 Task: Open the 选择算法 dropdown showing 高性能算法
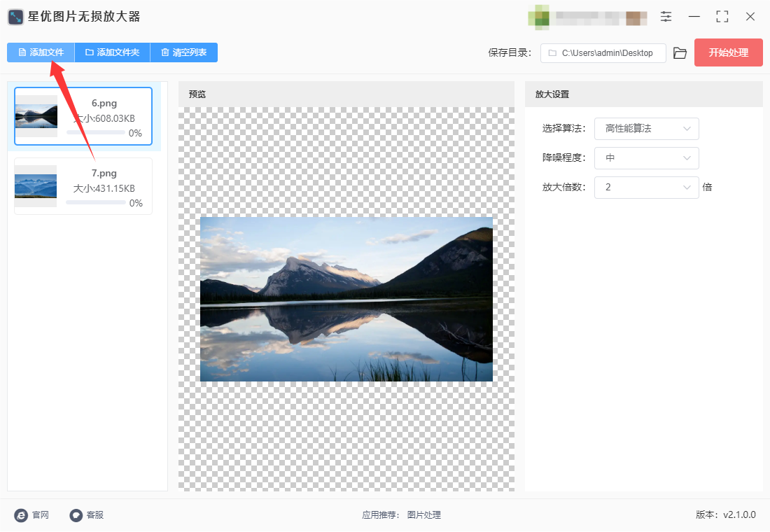click(646, 129)
